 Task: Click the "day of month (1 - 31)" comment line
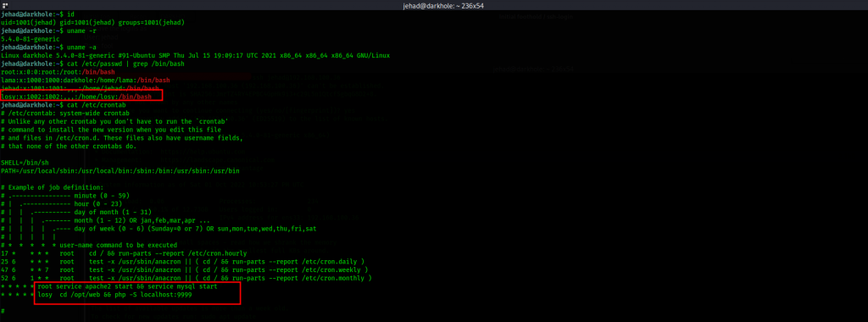pos(76,212)
